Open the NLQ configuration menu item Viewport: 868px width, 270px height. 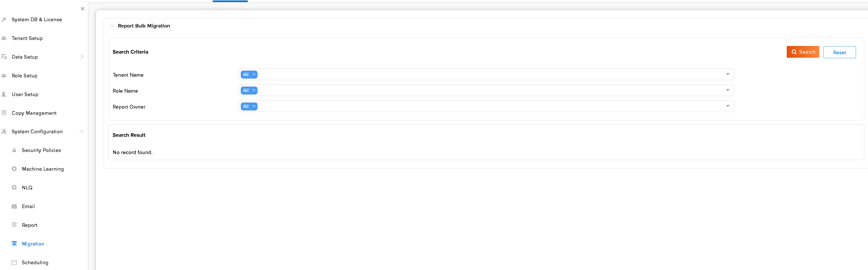coord(27,188)
